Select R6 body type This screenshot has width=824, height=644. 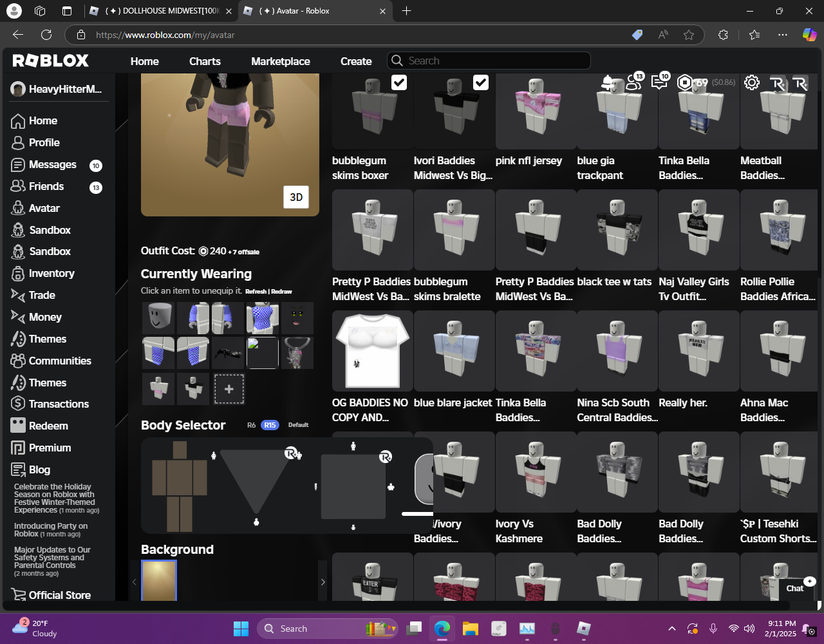pos(252,425)
